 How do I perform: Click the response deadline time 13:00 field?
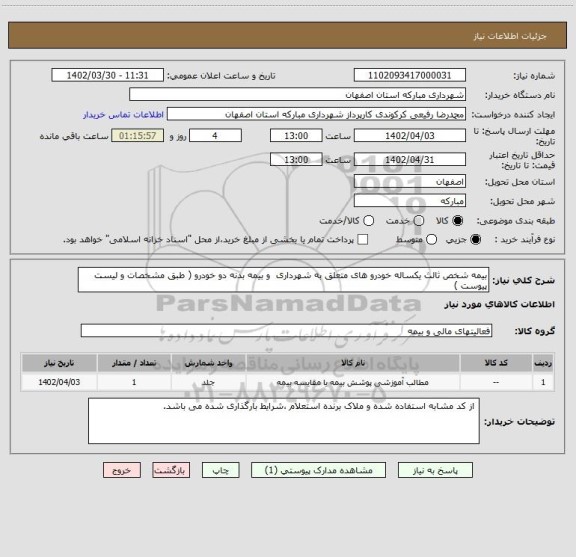pos(296,136)
